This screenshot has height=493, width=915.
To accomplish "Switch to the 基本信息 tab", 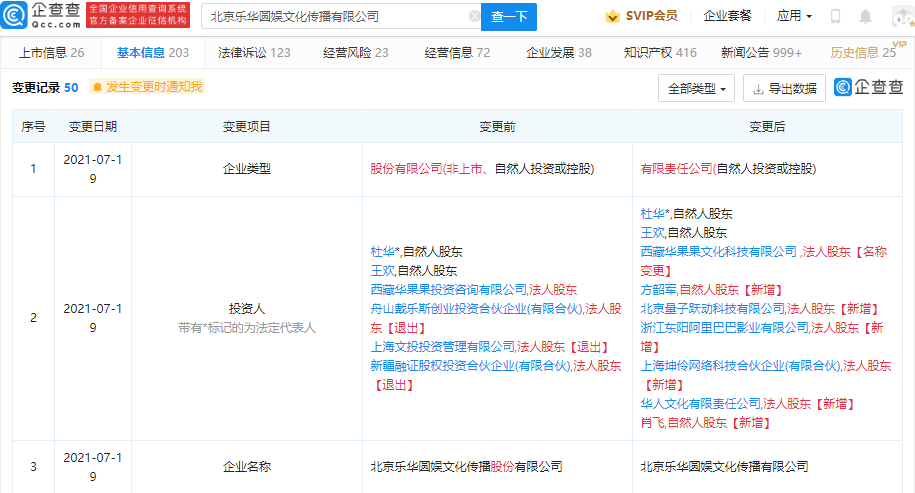I will (153, 53).
